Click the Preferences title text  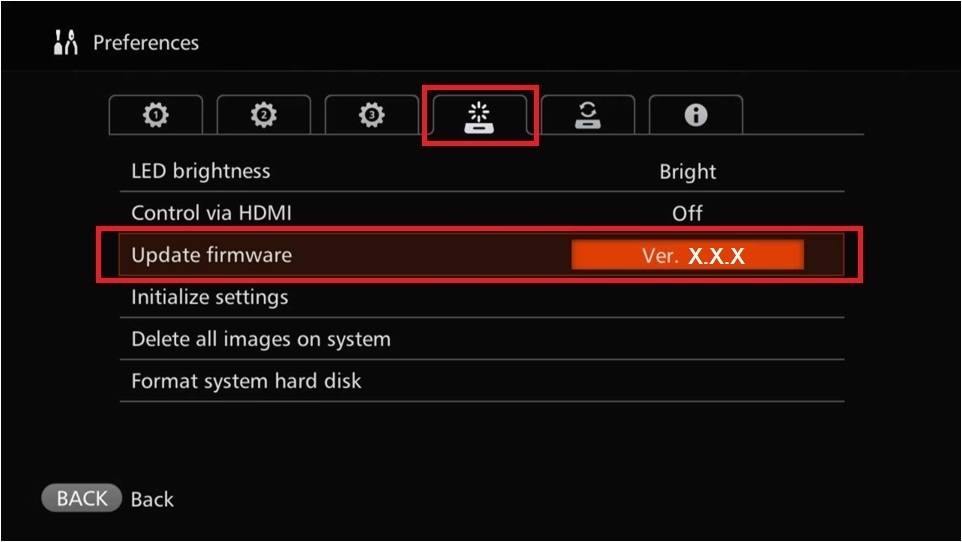coord(146,42)
